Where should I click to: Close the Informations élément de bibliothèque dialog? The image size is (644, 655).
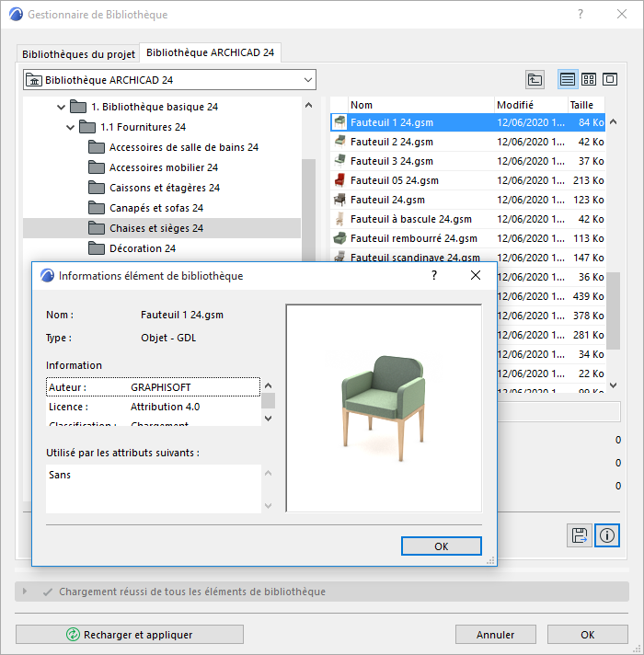point(476,275)
